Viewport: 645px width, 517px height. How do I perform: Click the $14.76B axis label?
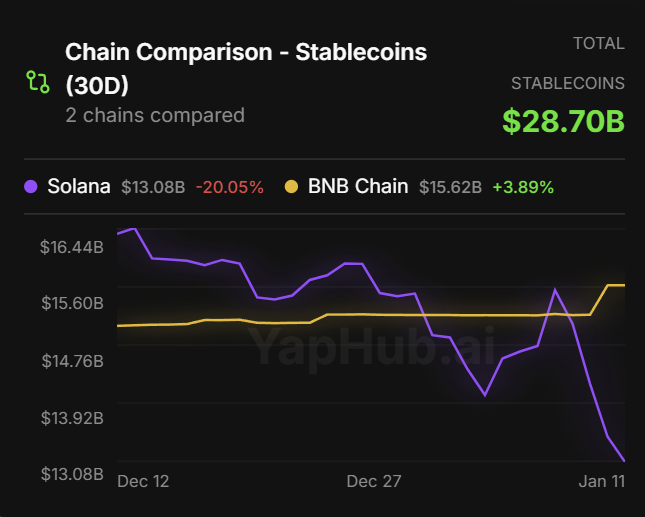72,360
